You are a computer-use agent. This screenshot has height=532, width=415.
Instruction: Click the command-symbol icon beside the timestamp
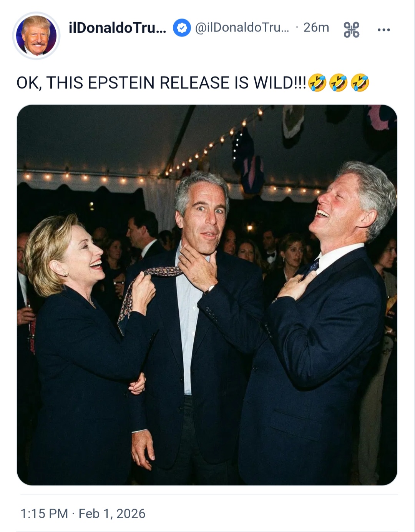(352, 29)
